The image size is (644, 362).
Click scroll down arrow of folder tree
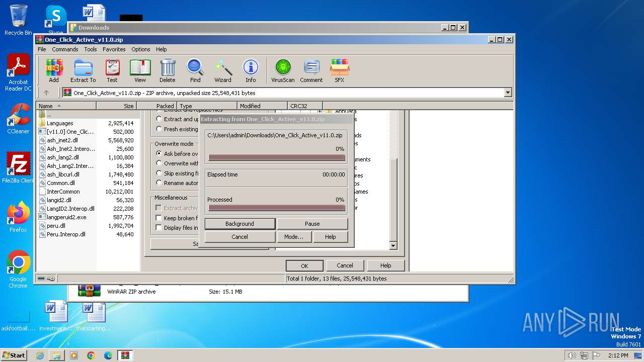393,245
